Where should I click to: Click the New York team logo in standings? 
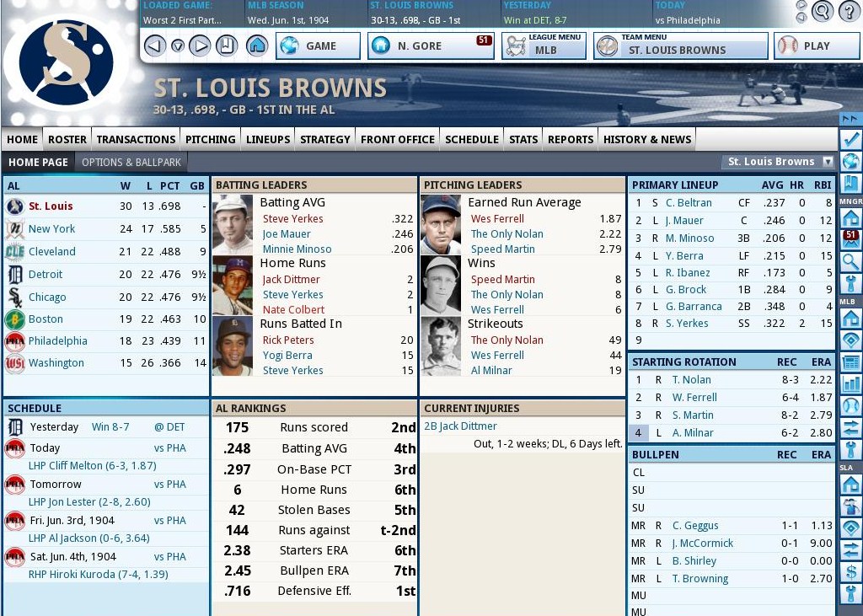click(15, 229)
